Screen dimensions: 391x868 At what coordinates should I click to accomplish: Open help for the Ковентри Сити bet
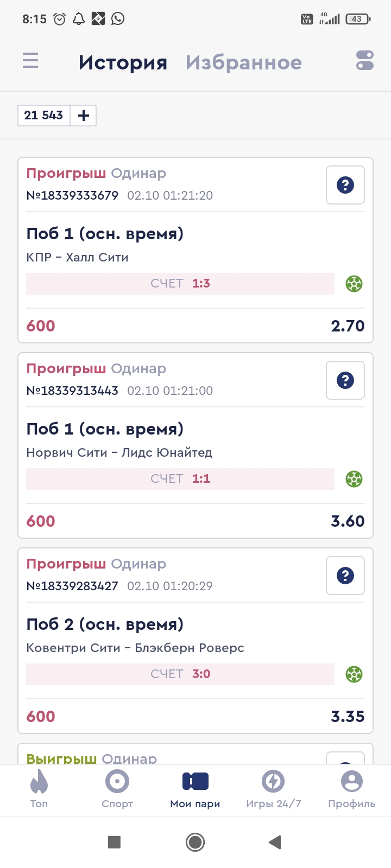(345, 576)
